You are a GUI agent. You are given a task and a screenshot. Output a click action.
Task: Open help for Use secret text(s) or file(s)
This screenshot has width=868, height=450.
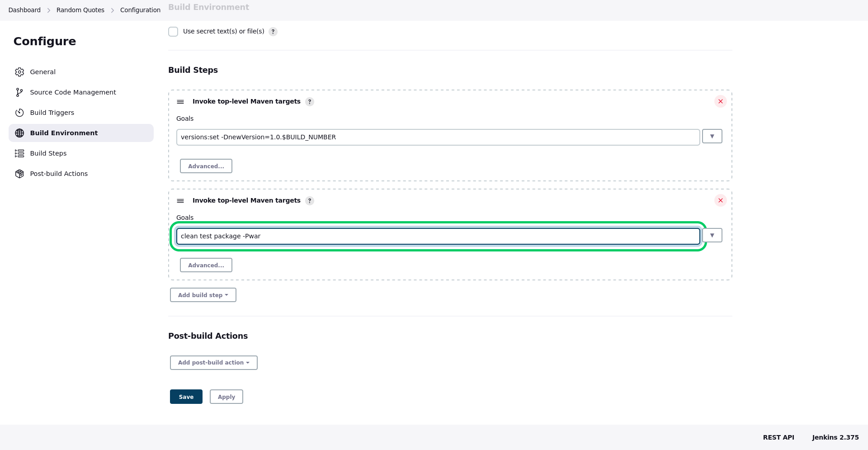pos(273,32)
